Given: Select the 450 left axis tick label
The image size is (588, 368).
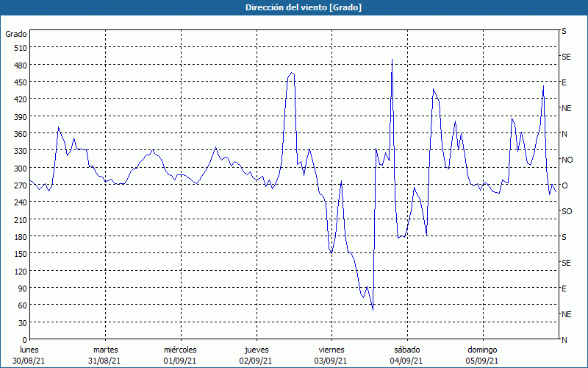Looking at the screenshot, I should (x=21, y=82).
